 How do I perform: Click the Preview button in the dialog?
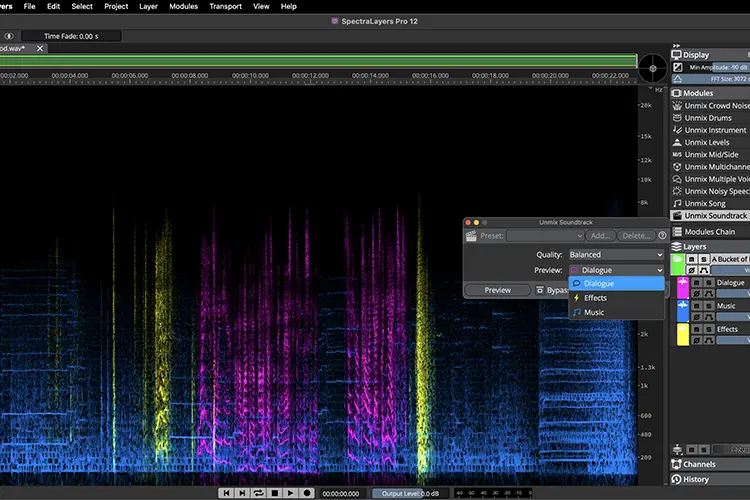(x=497, y=290)
